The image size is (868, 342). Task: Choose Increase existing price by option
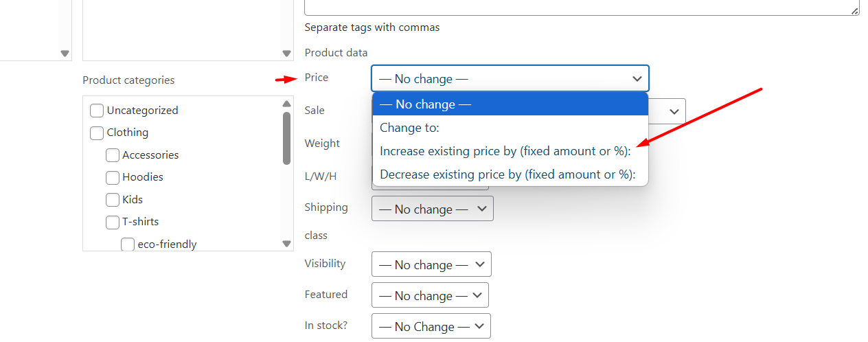click(510, 151)
